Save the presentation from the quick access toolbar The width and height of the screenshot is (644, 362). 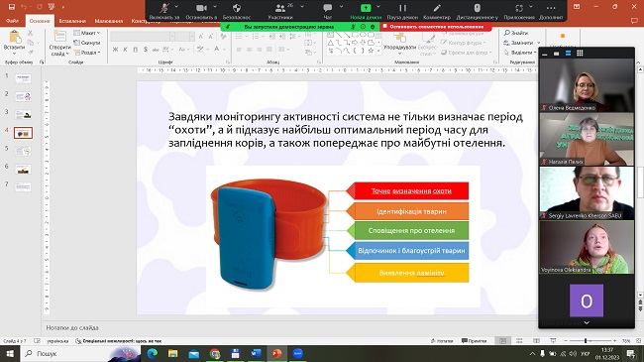pyautogui.click(x=12, y=7)
